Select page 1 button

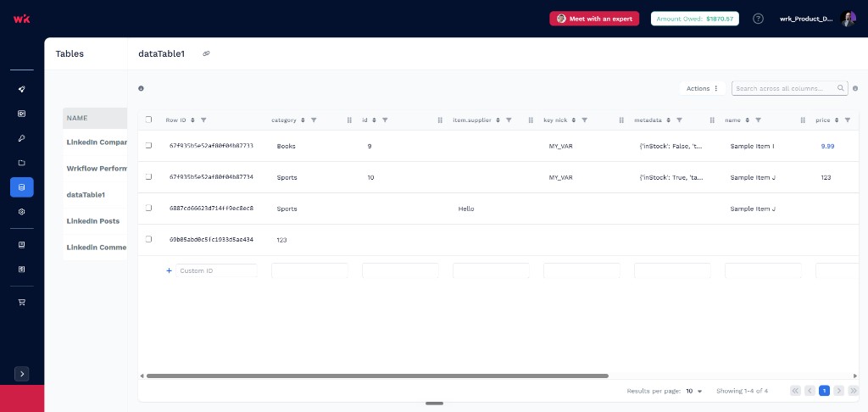click(x=824, y=391)
